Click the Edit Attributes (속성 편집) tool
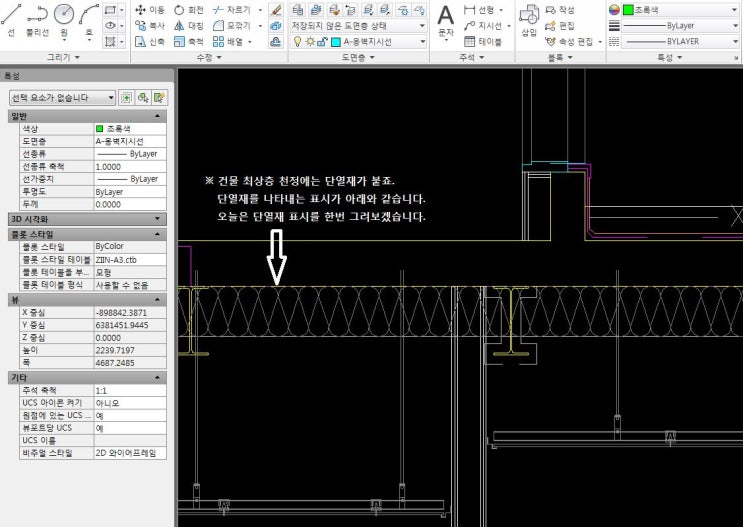 (569, 42)
